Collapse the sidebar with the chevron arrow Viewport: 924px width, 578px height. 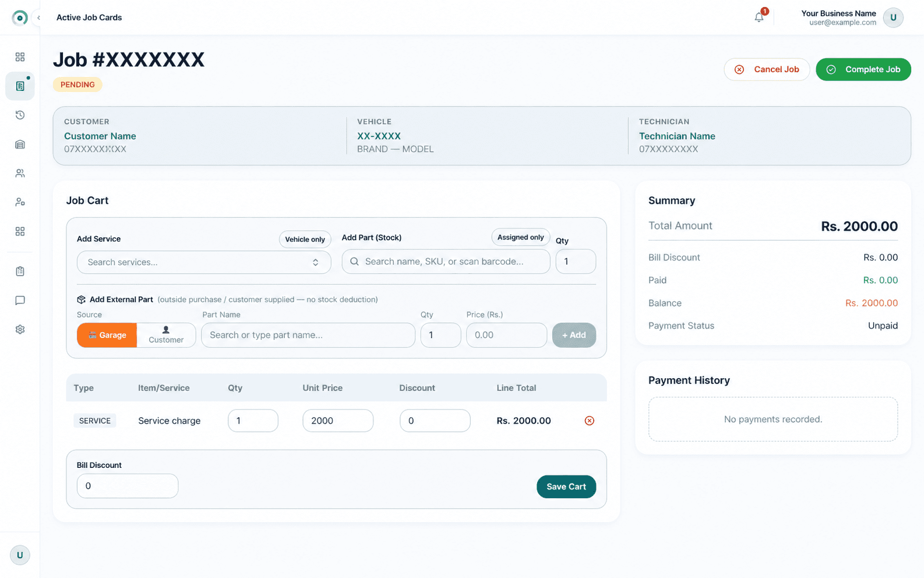[x=38, y=17]
